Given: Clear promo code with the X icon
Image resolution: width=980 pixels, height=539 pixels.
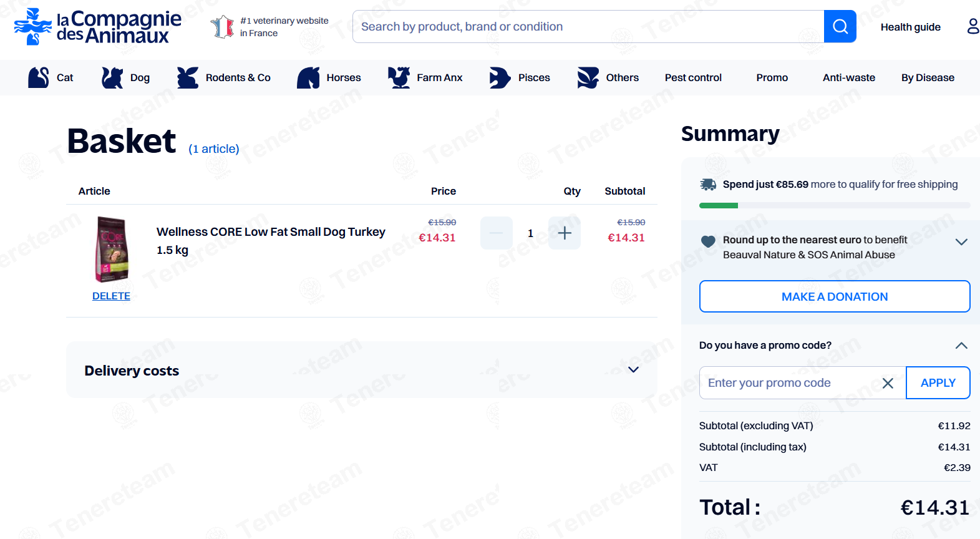Looking at the screenshot, I should [x=888, y=383].
